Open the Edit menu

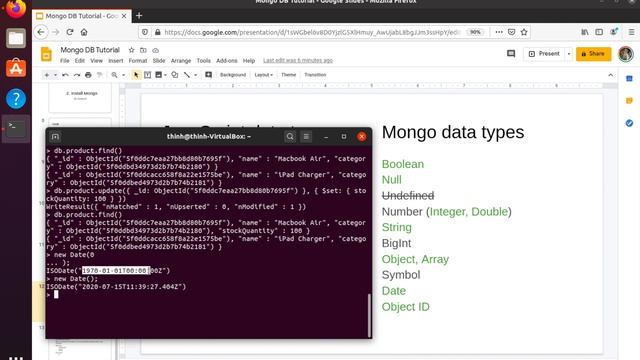pyautogui.click(x=80, y=61)
